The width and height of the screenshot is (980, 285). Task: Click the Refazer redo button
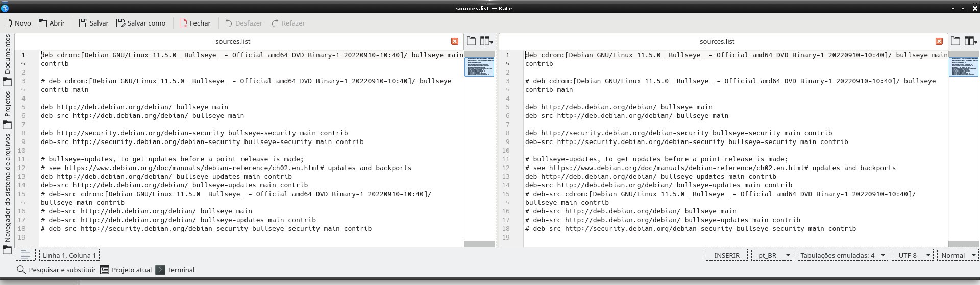pyautogui.click(x=288, y=23)
